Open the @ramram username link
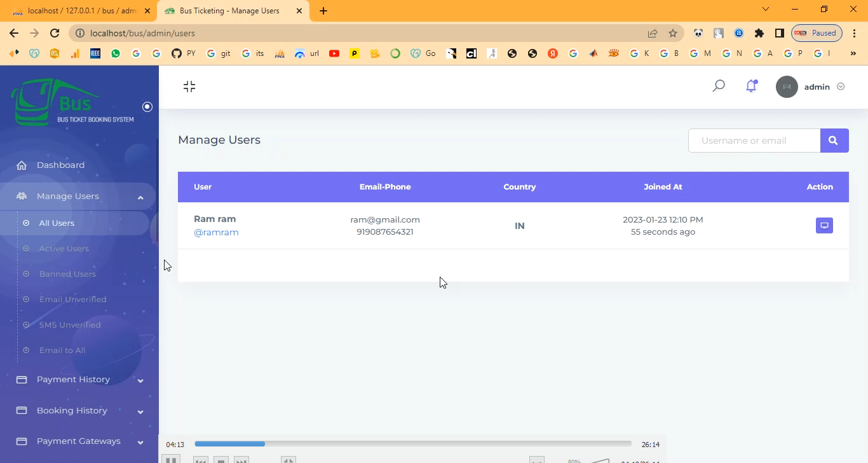Viewport: 868px width, 463px height. (216, 233)
